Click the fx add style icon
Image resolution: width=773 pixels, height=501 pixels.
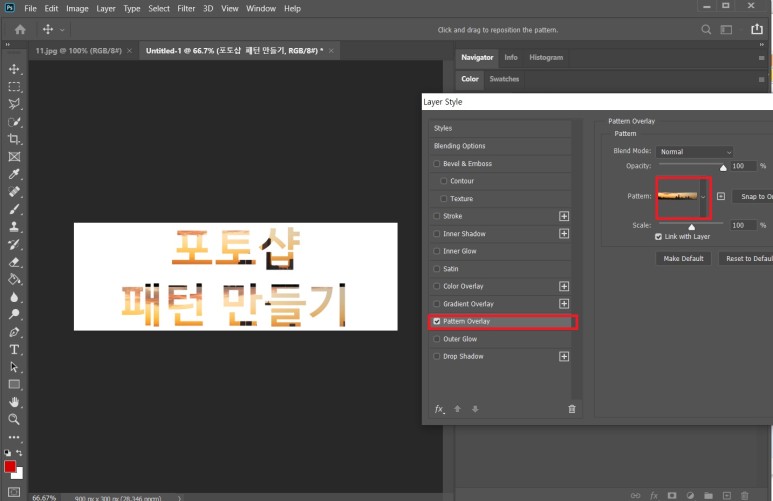(439, 409)
